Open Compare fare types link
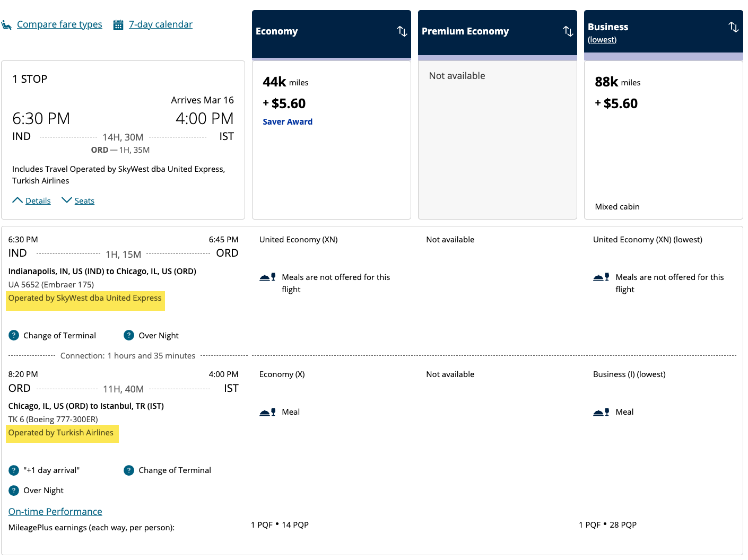Viewport: 748px width, 560px height. point(59,24)
